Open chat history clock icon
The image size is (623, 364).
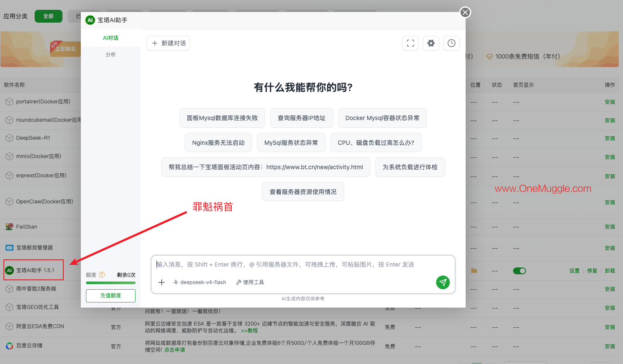pos(452,43)
